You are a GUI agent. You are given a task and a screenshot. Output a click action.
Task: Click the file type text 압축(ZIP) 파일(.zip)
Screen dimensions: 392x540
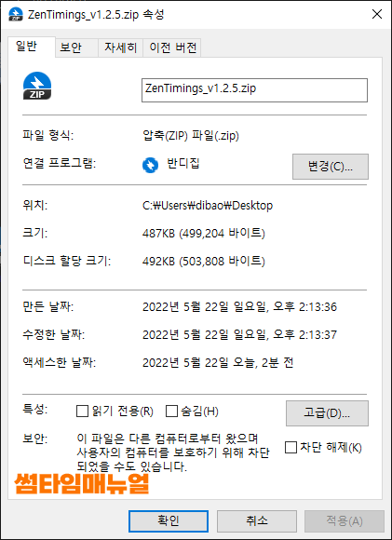coord(191,136)
